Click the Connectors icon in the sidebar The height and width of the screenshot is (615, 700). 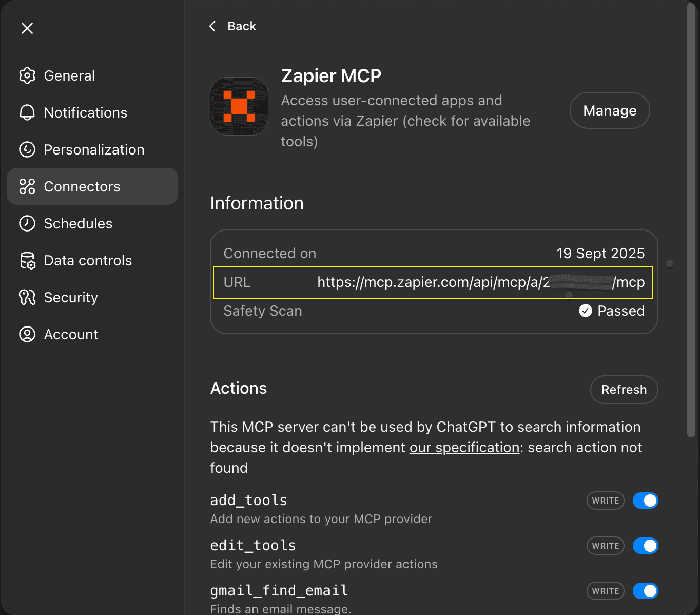coord(27,186)
